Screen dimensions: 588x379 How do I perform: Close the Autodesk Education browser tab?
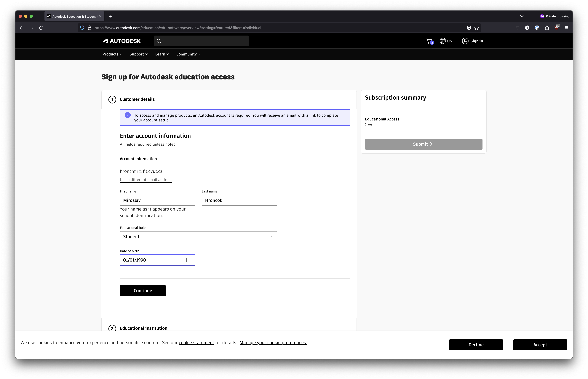pyautogui.click(x=100, y=17)
